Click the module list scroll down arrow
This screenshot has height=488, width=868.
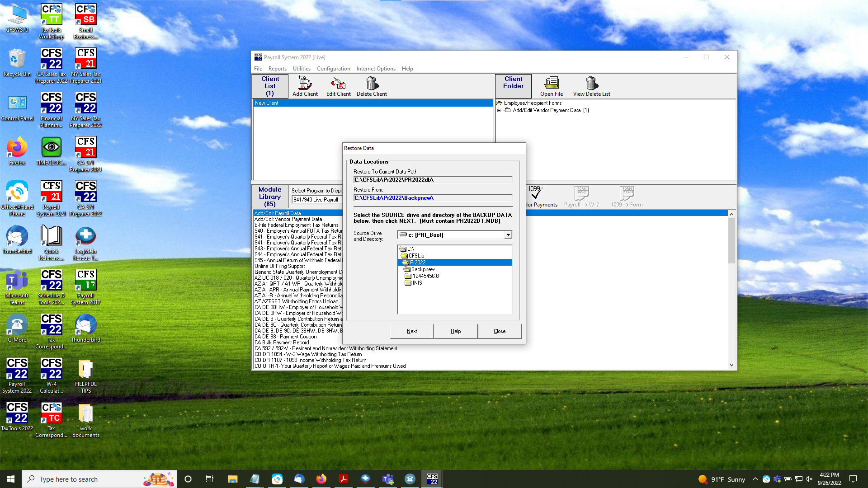(731, 365)
